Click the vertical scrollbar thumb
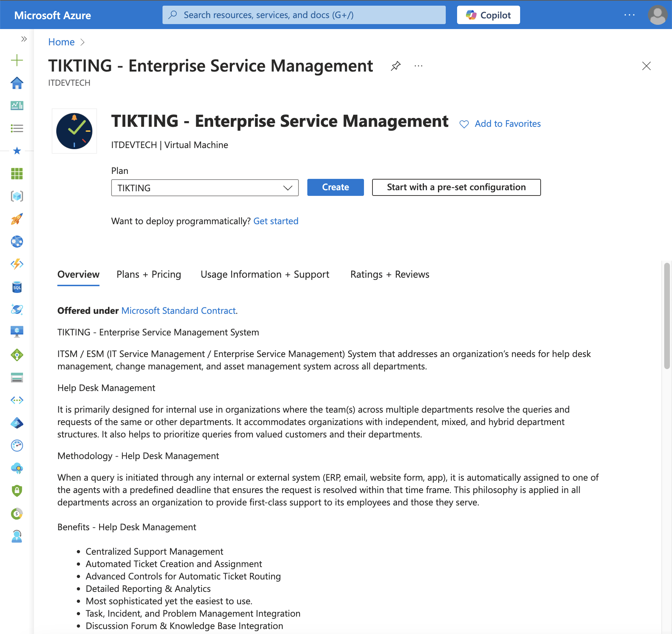Viewport: 672px width, 634px height. tap(667, 315)
